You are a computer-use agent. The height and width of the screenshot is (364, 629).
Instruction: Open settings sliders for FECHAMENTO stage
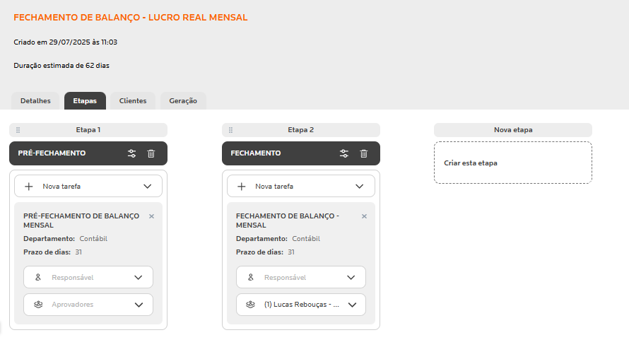coord(344,153)
